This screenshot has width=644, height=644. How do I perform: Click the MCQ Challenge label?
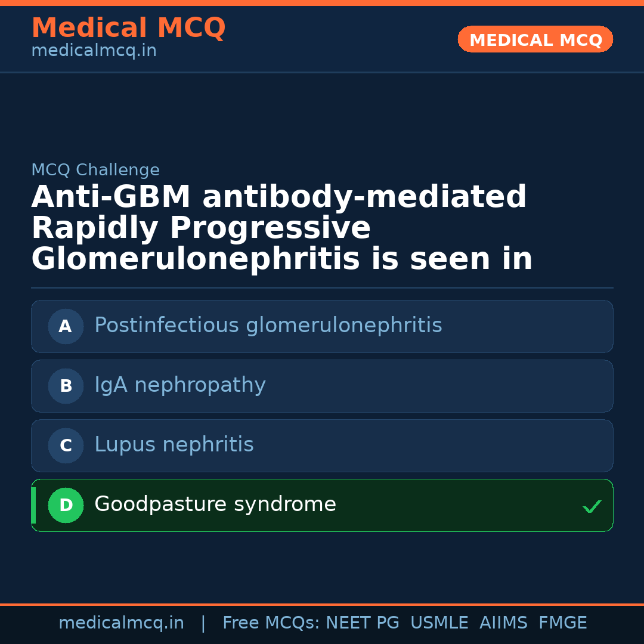(x=95, y=170)
